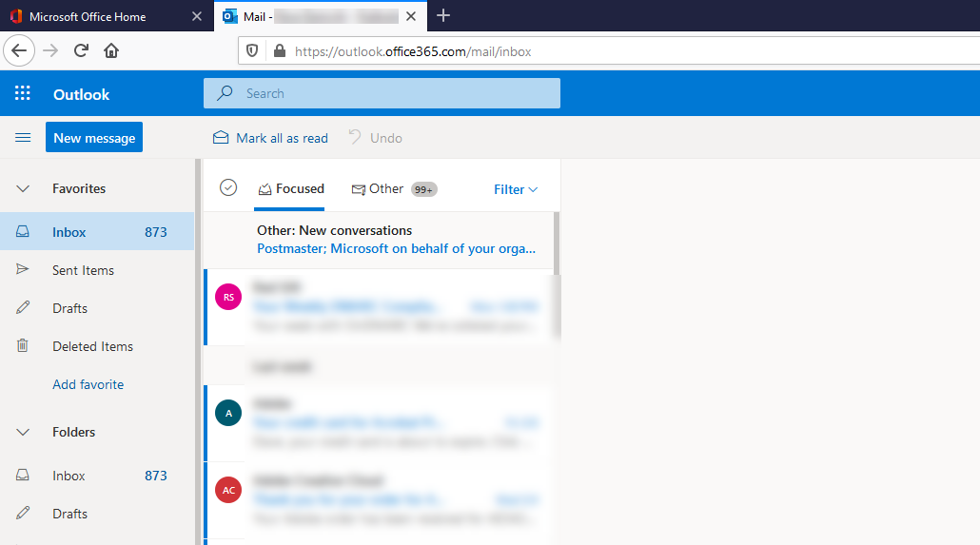Click the browser forward arrow

tap(50, 50)
